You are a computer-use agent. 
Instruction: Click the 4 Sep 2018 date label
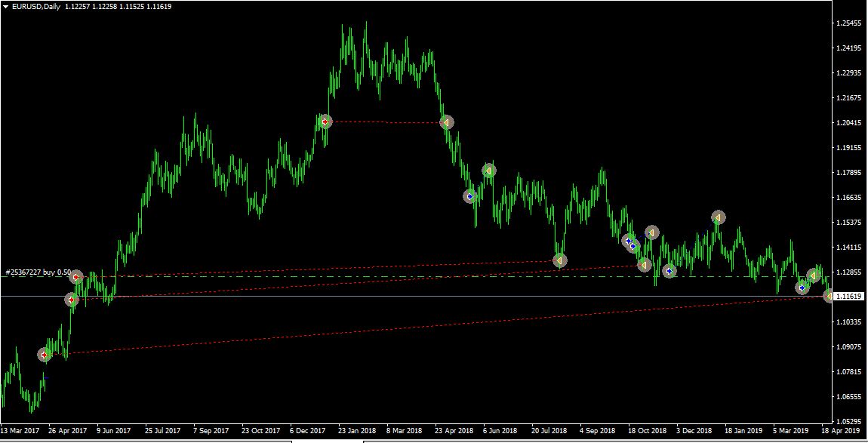[597, 430]
